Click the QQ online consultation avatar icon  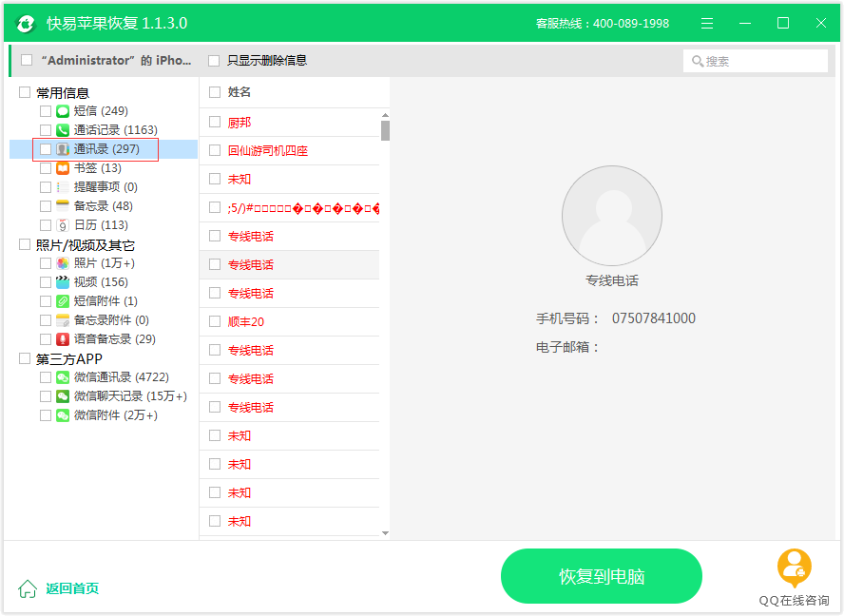tap(795, 568)
